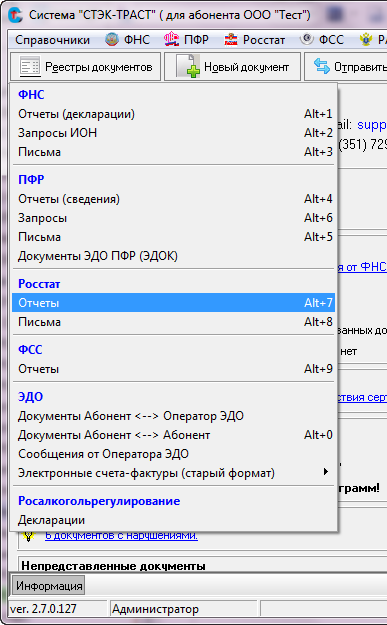Open the ФСС menu label
This screenshot has width=387, height=625.
click(331, 40)
